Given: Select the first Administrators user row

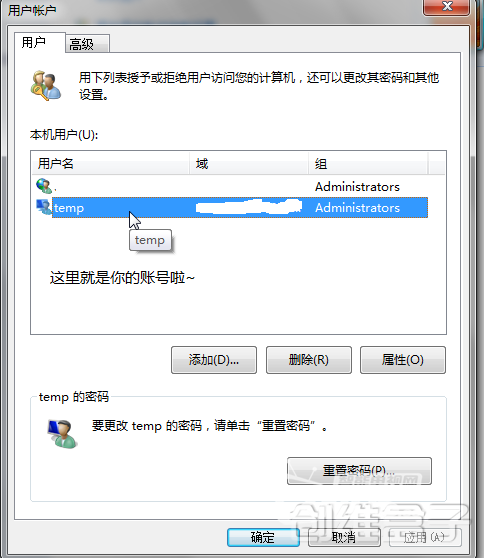Looking at the screenshot, I should (x=232, y=186).
